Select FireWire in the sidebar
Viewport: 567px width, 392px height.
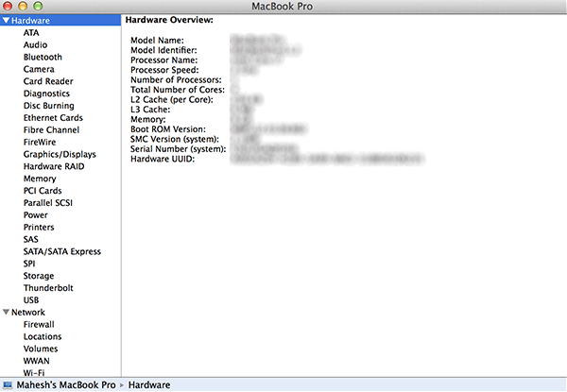(40, 142)
